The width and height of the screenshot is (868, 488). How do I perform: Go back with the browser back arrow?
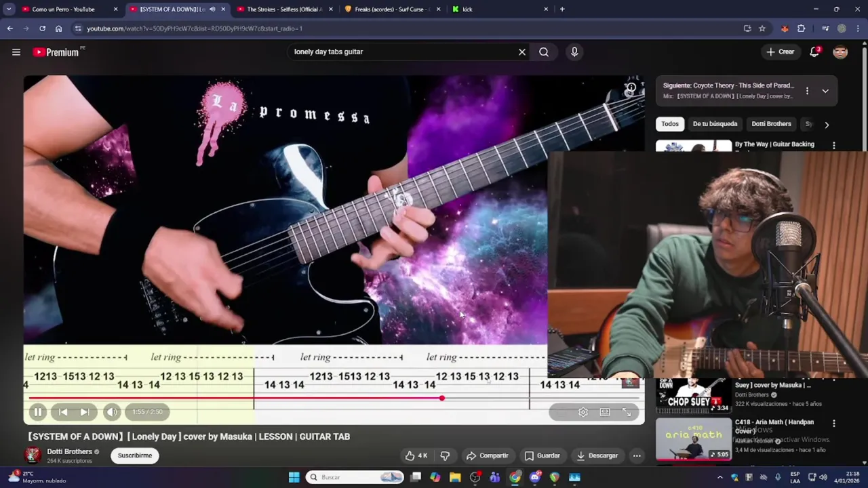coord(9,28)
